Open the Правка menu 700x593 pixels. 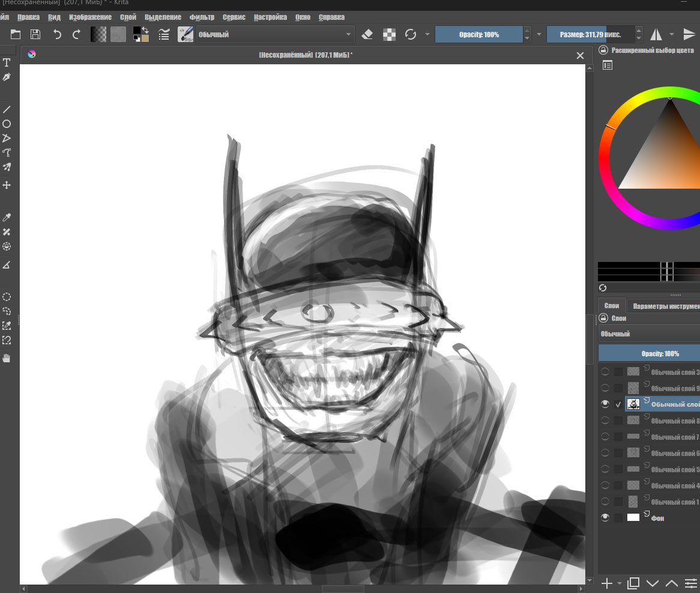tap(29, 17)
